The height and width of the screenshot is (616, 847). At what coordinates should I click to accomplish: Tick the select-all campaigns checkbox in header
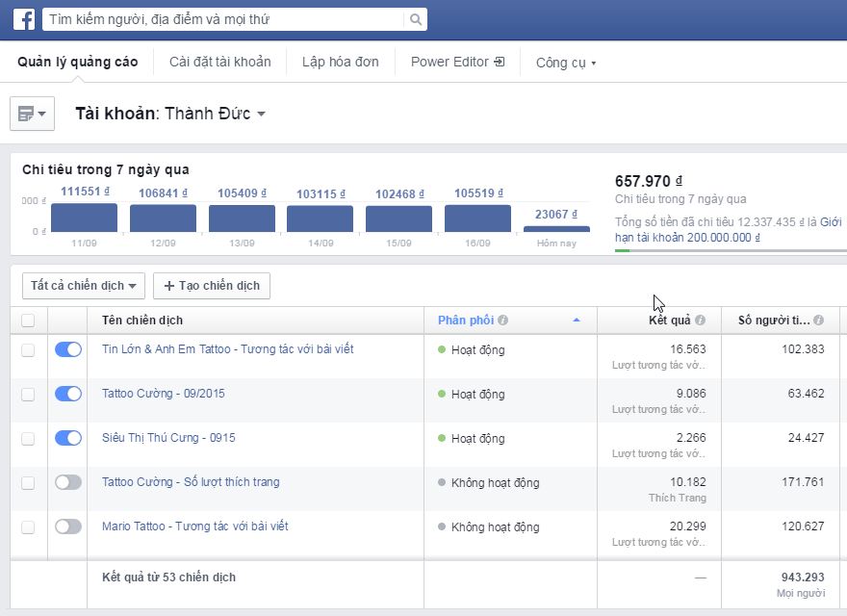click(28, 321)
